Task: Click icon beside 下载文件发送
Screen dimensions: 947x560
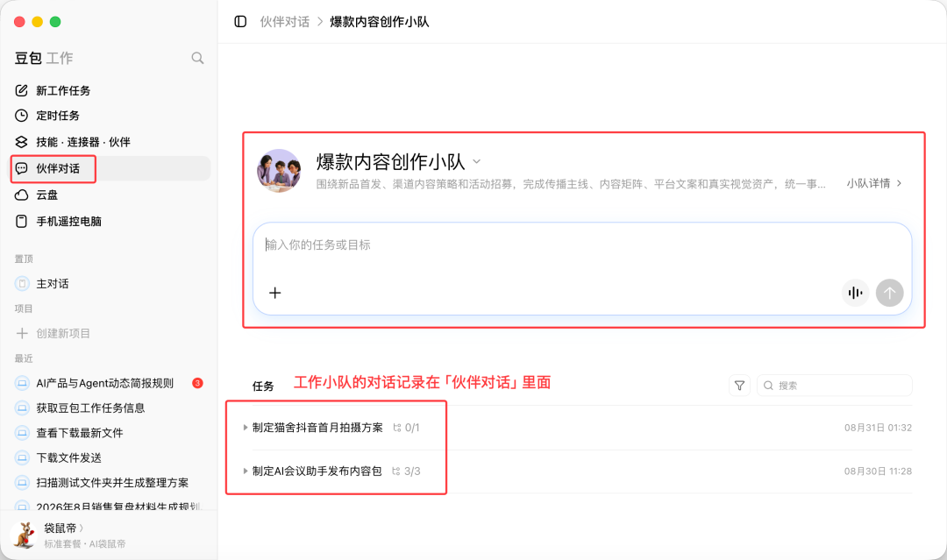Action: [x=22, y=457]
